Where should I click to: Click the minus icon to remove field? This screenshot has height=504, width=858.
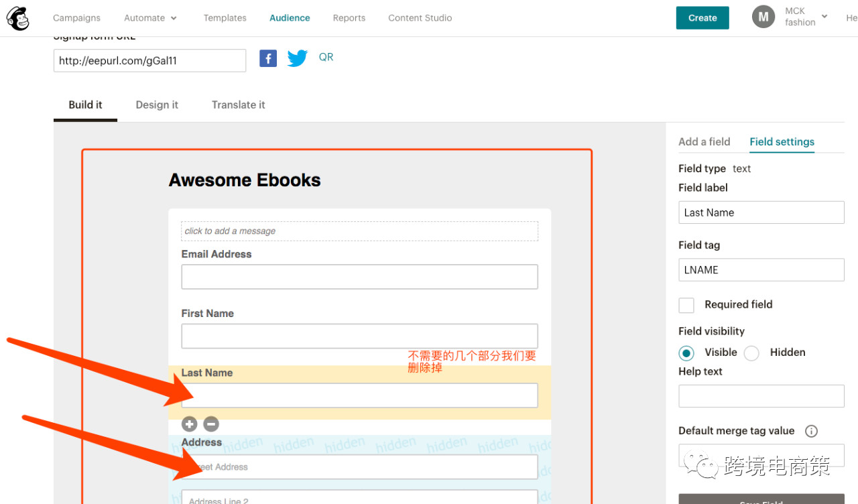(x=211, y=424)
